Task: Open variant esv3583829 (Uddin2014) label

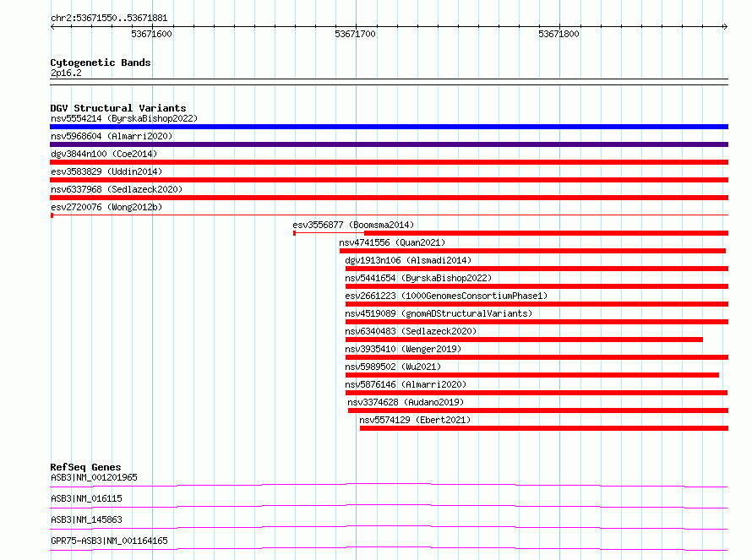Action: [x=106, y=171]
